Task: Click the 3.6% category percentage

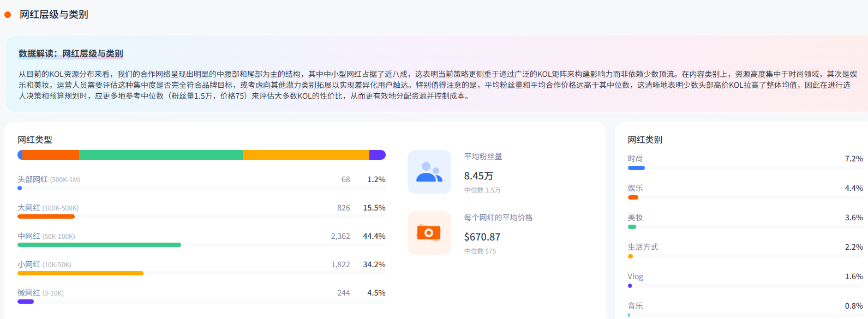Action: tap(854, 218)
